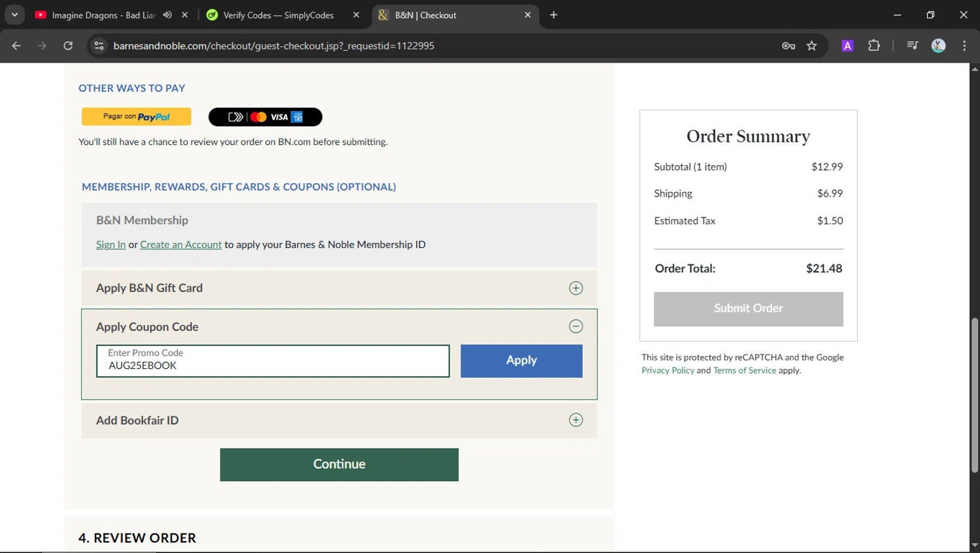980x553 pixels.
Task: Click the browser profile avatar
Action: tap(938, 46)
